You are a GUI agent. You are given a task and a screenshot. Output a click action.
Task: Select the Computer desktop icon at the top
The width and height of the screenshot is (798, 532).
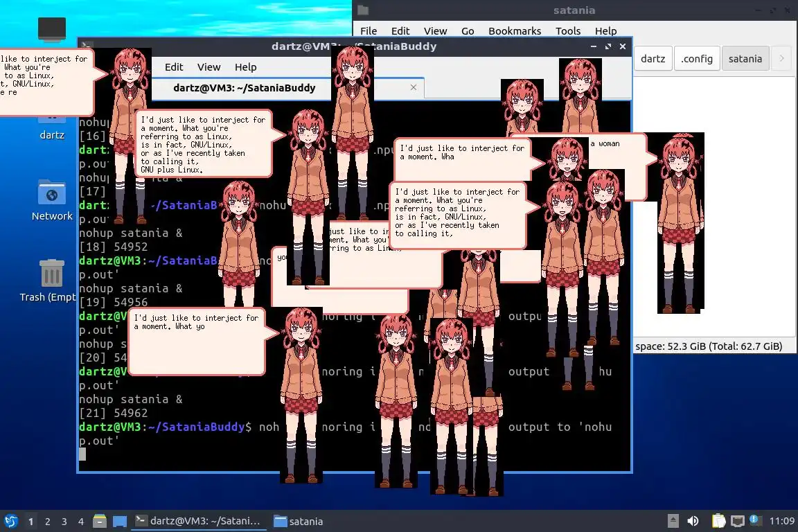point(52,30)
